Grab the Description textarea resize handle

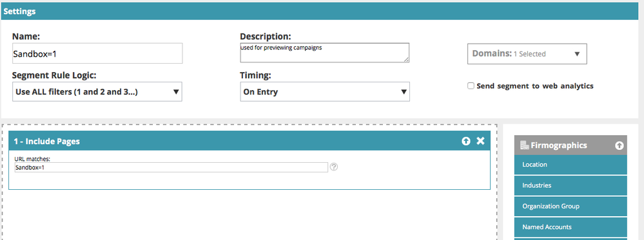tap(406, 60)
